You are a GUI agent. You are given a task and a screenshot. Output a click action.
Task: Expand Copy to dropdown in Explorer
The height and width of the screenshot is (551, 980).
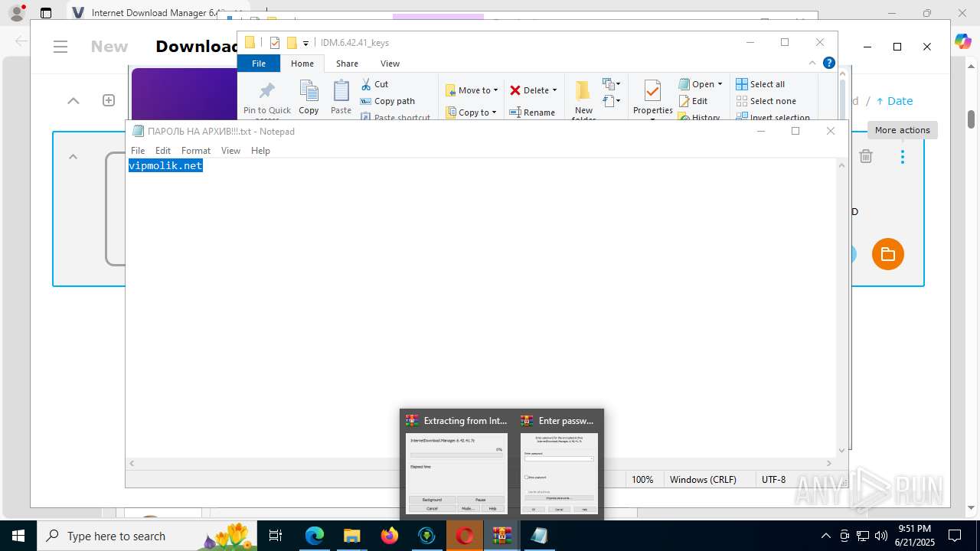click(494, 112)
